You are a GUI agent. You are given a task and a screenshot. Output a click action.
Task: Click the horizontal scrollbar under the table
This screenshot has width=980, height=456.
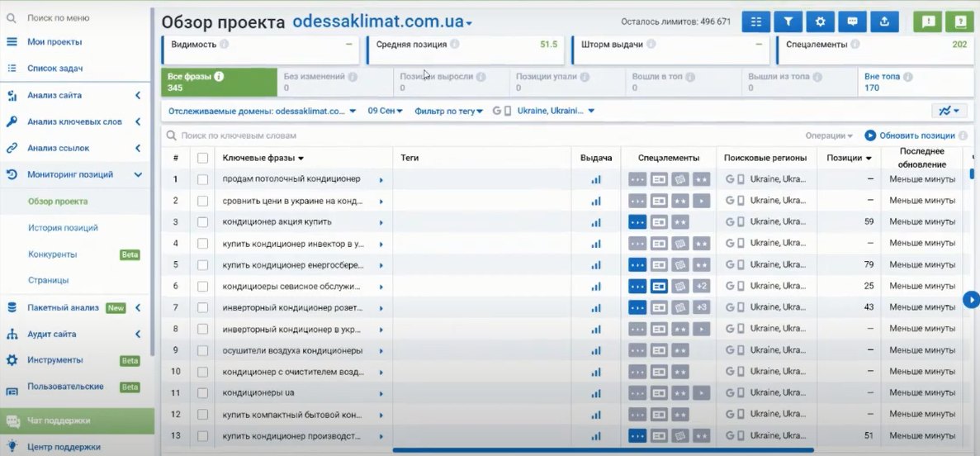(604, 449)
